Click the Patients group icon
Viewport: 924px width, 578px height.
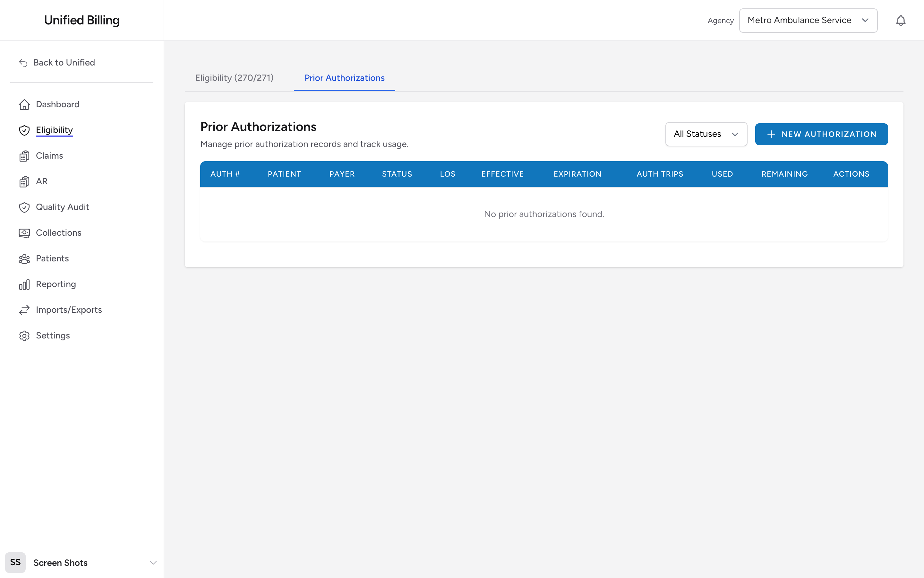[24, 259]
